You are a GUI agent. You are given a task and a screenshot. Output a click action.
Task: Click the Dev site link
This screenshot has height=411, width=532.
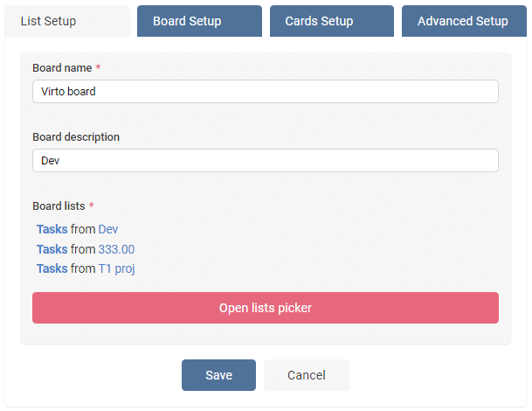tap(108, 229)
